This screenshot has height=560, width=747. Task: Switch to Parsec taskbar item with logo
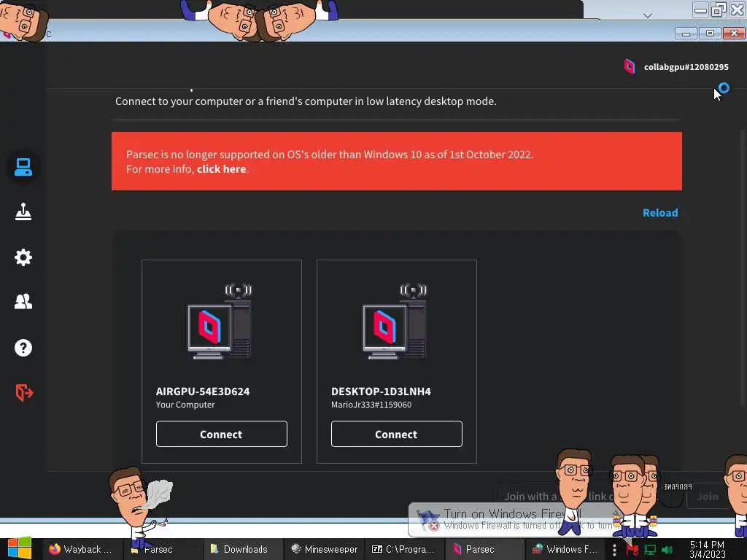point(484,549)
